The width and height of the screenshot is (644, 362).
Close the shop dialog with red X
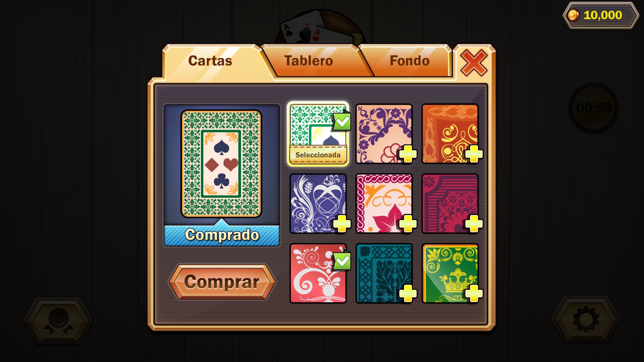474,63
